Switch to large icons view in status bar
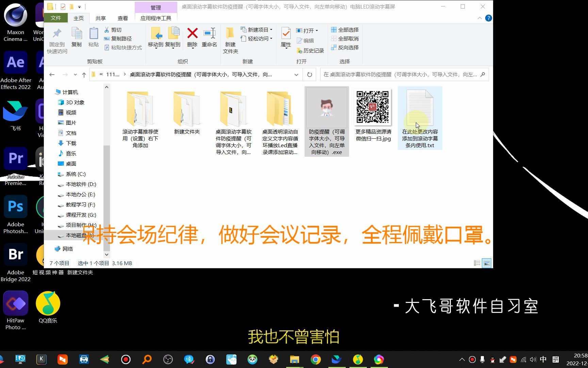The image size is (588, 368). [x=487, y=263]
